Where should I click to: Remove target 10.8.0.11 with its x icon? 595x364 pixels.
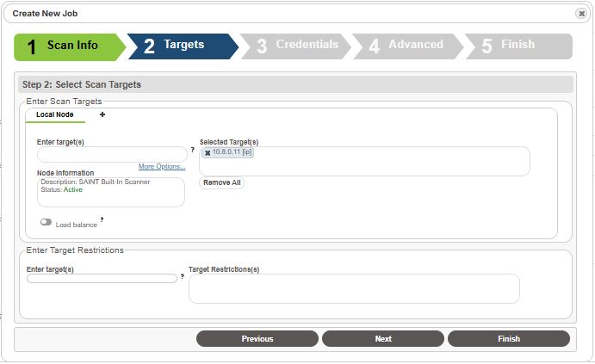[x=208, y=153]
